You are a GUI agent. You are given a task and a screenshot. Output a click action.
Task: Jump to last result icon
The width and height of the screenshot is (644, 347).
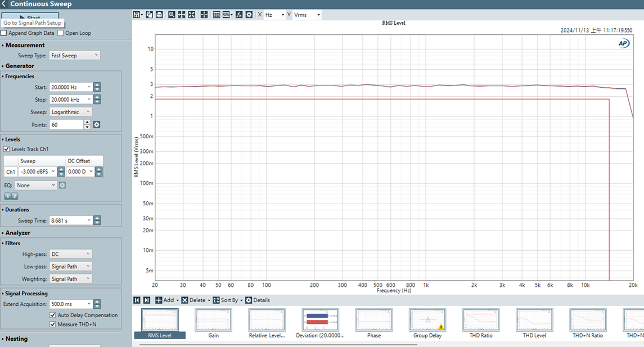(x=147, y=300)
